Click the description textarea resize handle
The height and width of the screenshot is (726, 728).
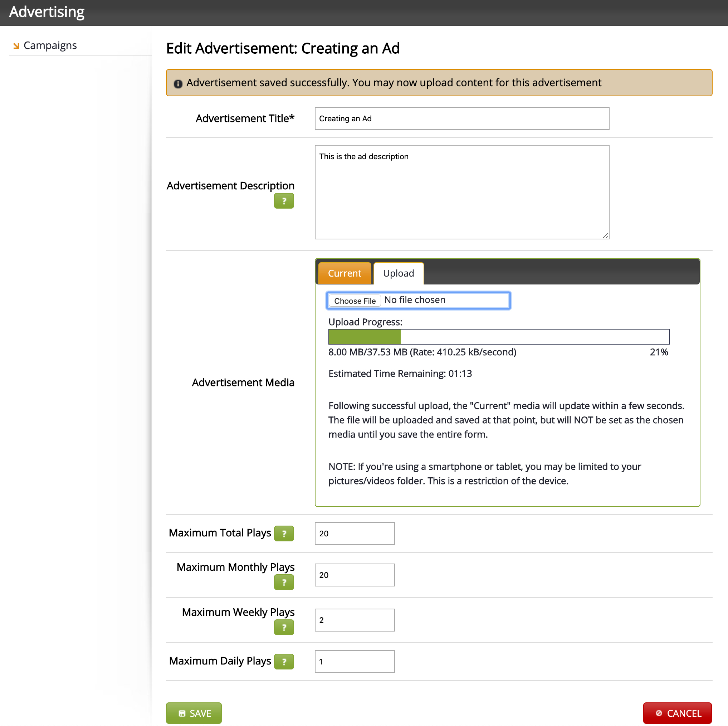point(606,235)
